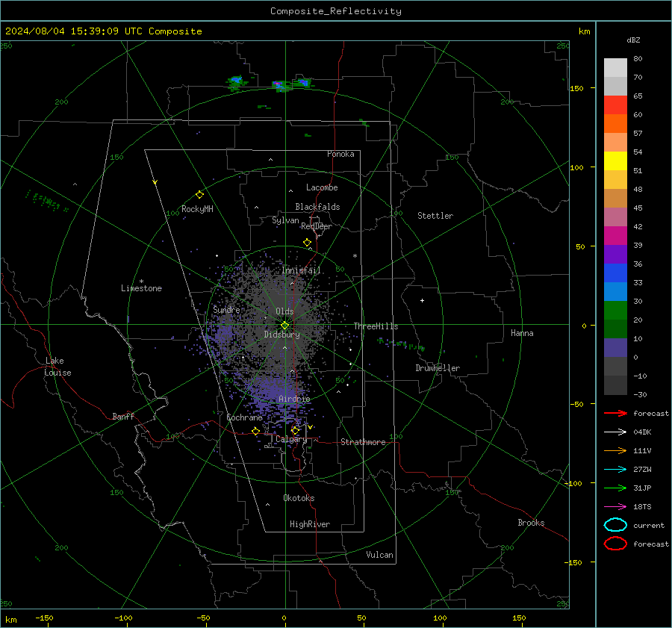Select the cyan current ellipse icon
Image resolution: width=672 pixels, height=628 pixels.
(615, 525)
